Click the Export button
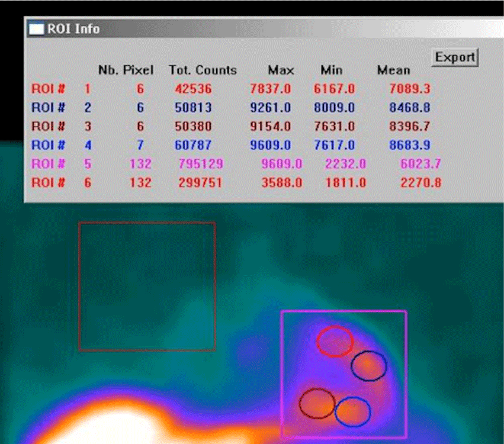Screen dimensions: 504x444 (455, 57)
